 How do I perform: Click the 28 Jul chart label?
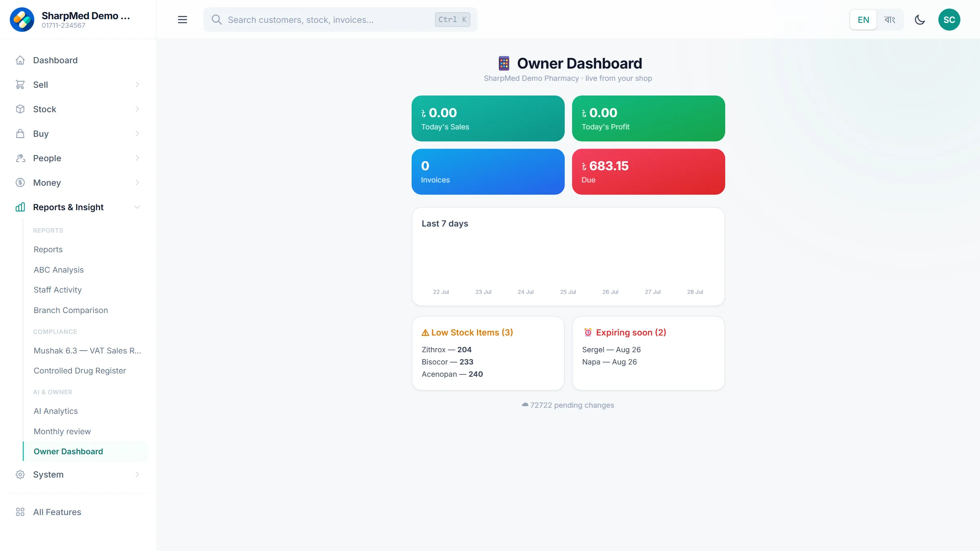(695, 292)
